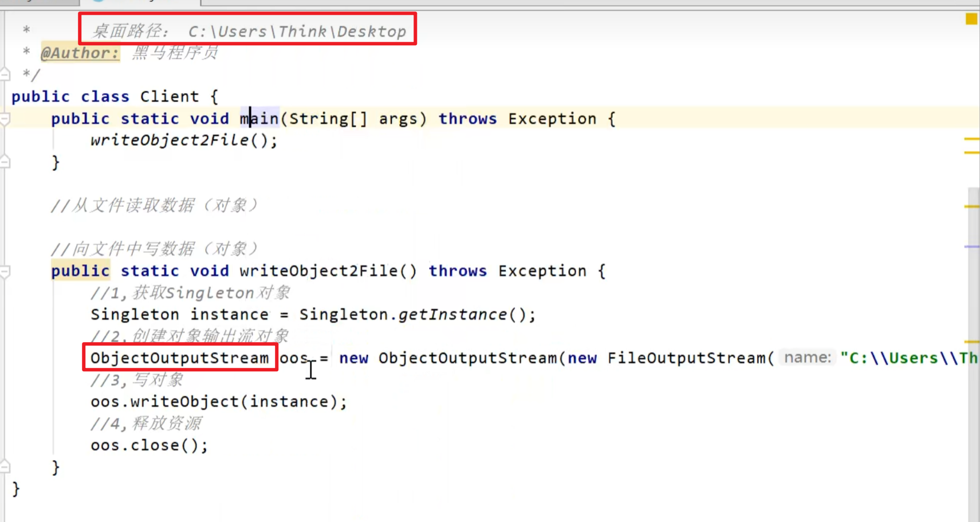Click the oos.close(); statement
This screenshot has height=522, width=980.
(x=149, y=445)
